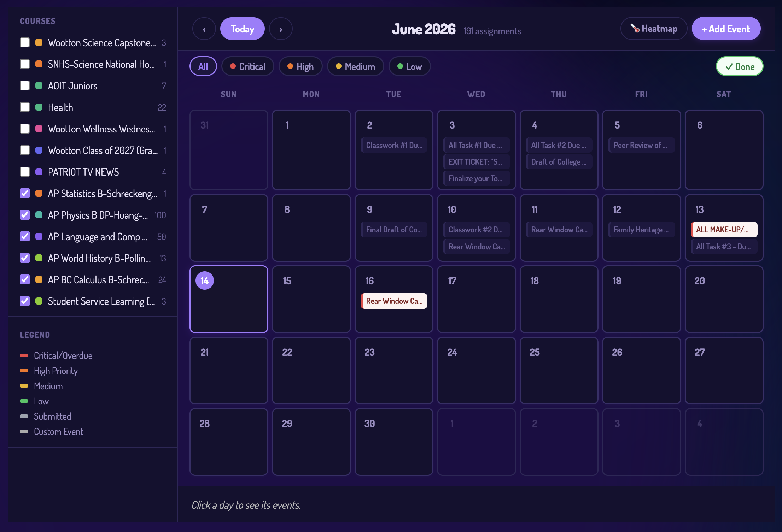Screen dimensions: 782x532
Task: Open Peer Review event on June 5
Action: click(641, 145)
